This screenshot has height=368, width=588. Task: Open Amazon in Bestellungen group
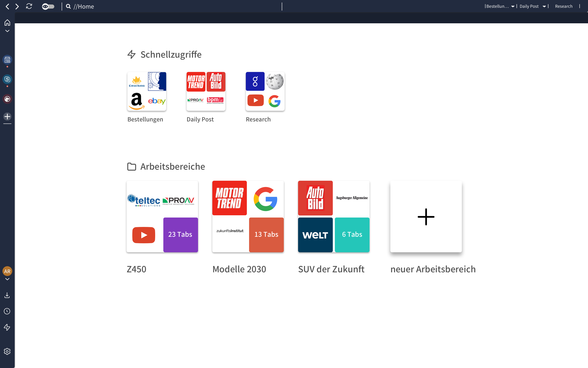(137, 101)
